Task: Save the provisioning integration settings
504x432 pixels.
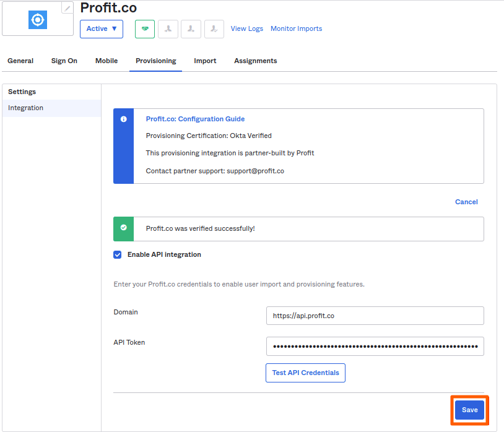Action: tap(469, 410)
